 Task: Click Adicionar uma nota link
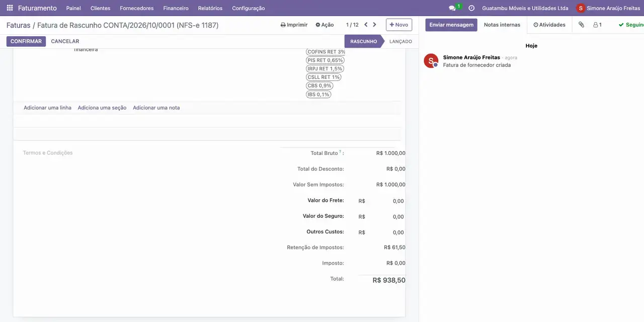(x=156, y=108)
